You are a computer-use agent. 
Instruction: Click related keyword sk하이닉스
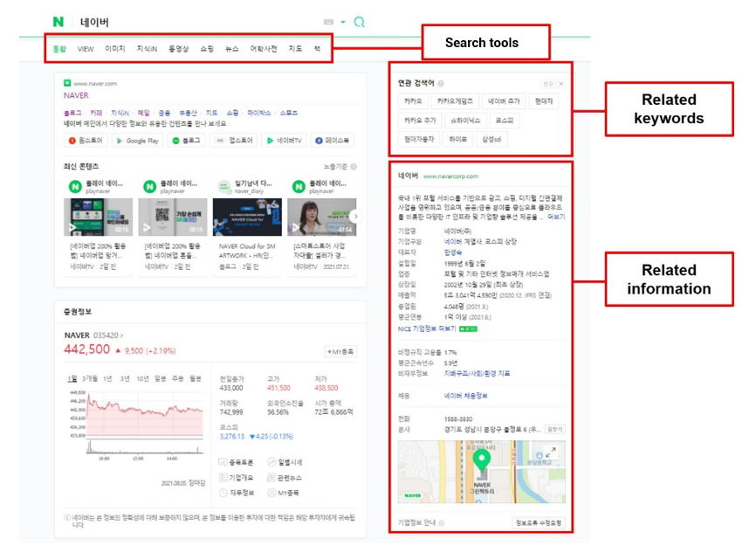point(465,121)
